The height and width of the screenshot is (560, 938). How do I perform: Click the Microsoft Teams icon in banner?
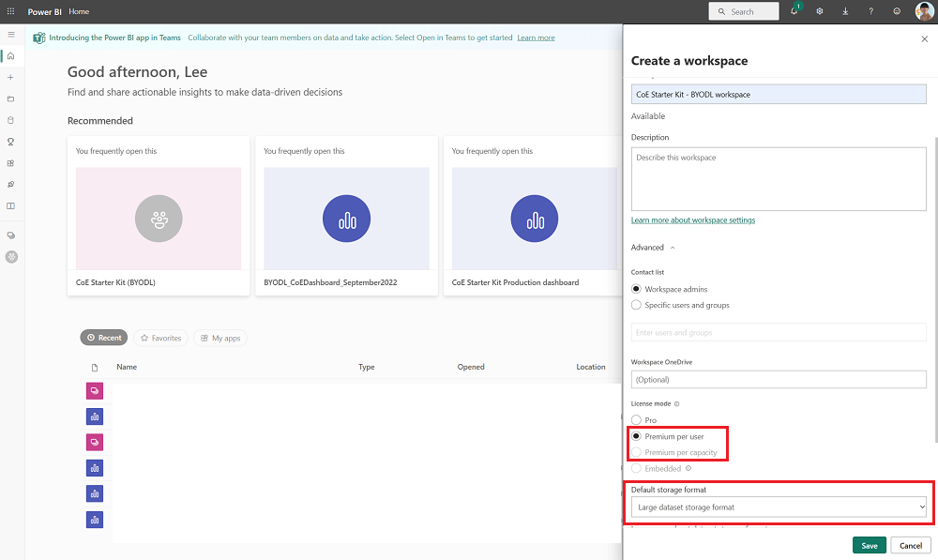coord(38,38)
